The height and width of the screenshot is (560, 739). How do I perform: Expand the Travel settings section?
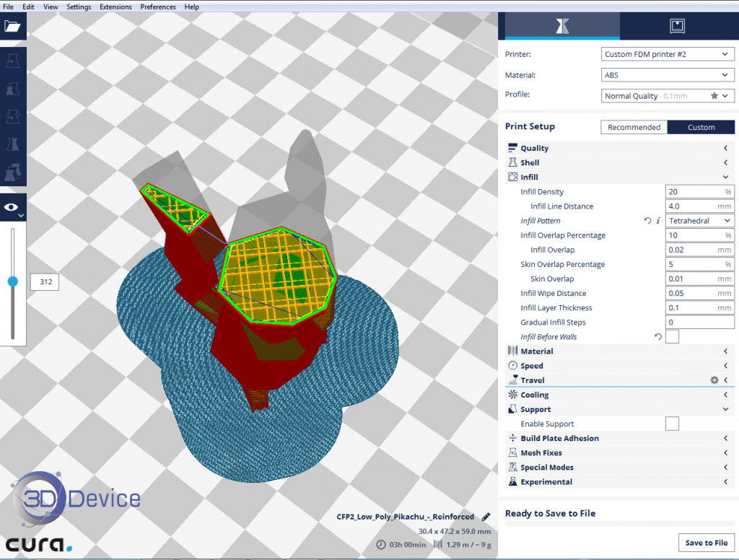tap(620, 380)
